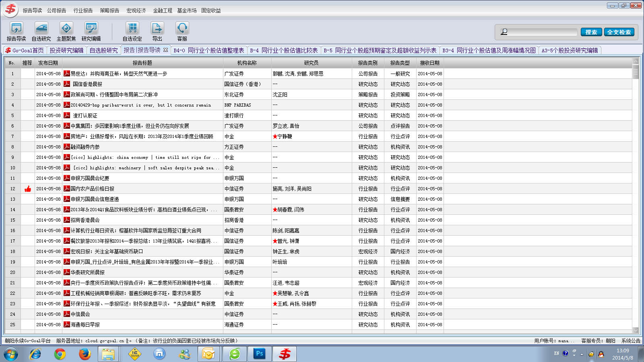The width and height of the screenshot is (644, 362).
Task: Click the 导出 export icon
Action: pos(157,31)
